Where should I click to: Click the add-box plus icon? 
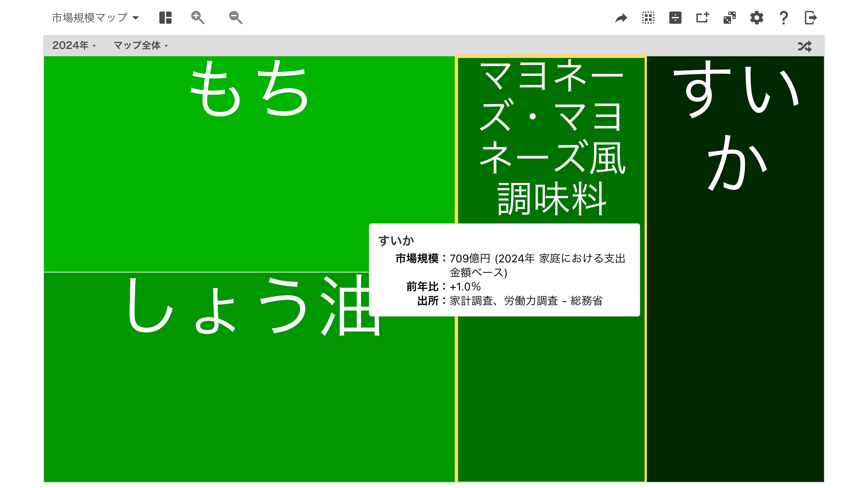tap(703, 17)
